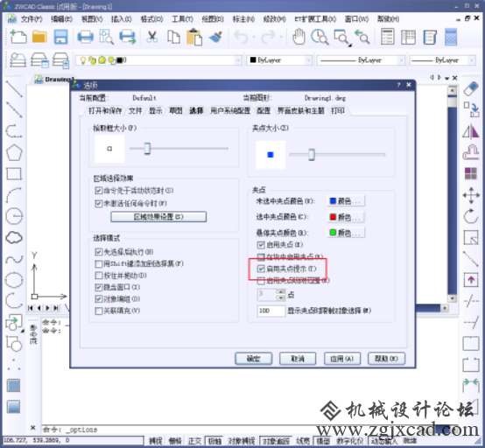Click the 区域效果设置(S) button
Image resolution: width=485 pixels, height=448 pixels.
pyautogui.click(x=158, y=217)
